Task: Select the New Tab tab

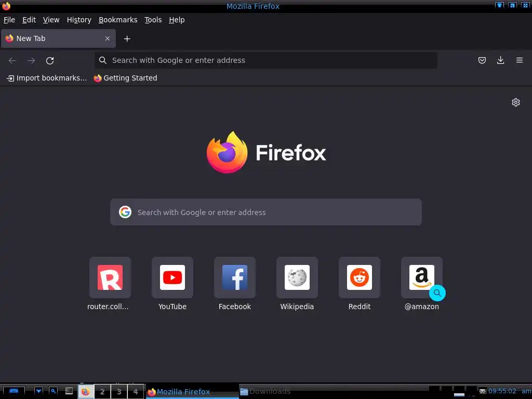Action: (58, 38)
